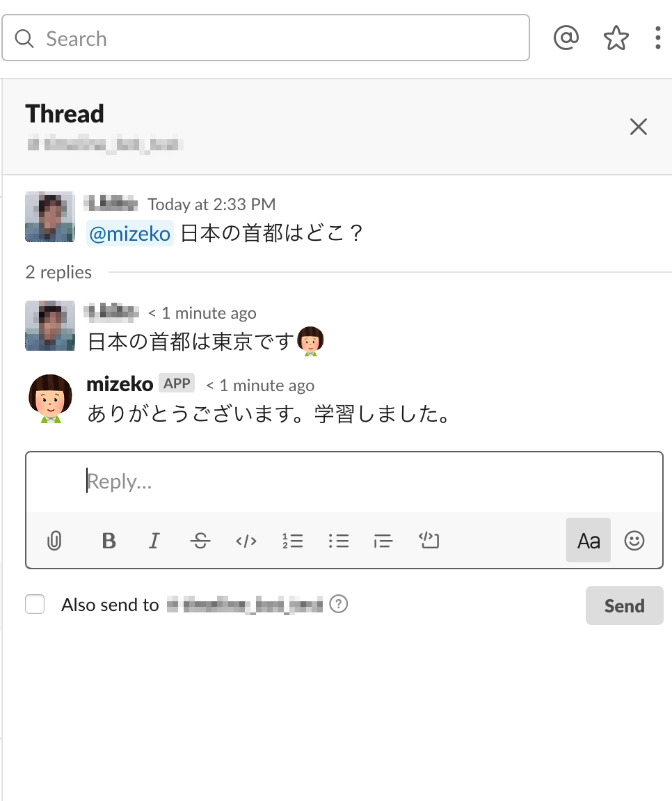
Task: Click the Search bar at the top
Action: [x=266, y=38]
